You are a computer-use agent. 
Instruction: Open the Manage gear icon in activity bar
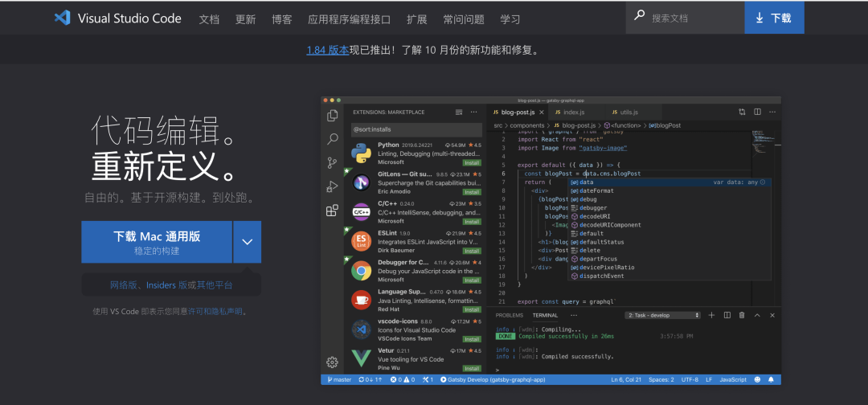[x=332, y=362]
